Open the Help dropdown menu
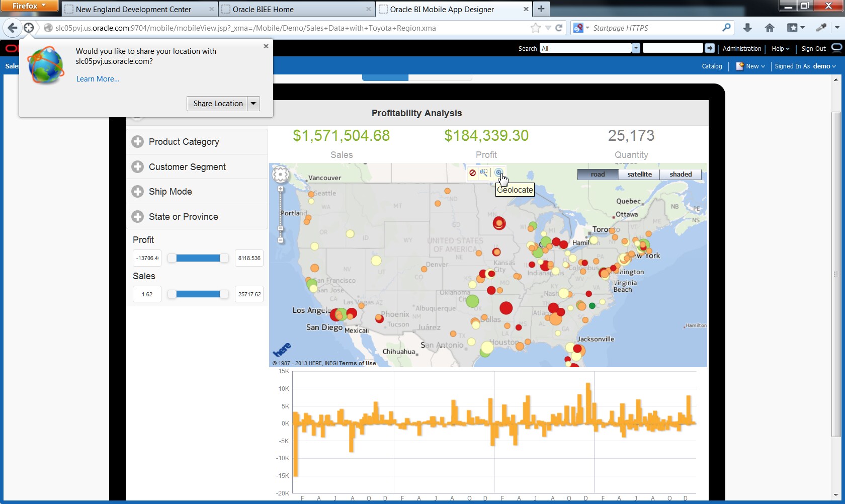Viewport: 845px width, 504px height. click(781, 49)
